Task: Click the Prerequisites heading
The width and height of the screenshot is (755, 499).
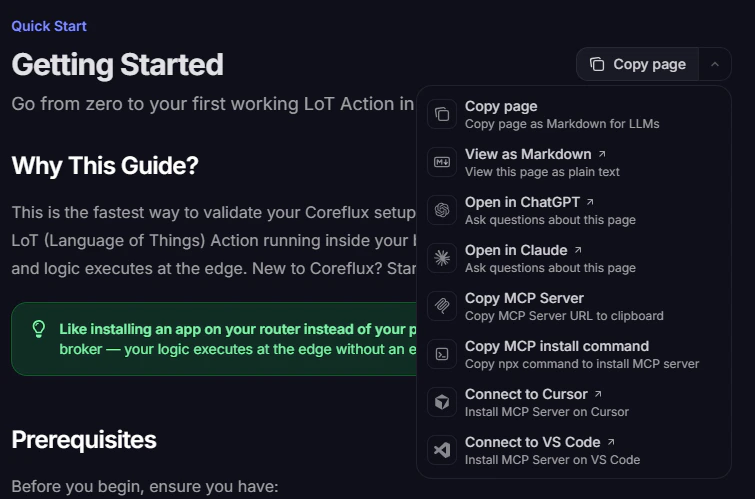Action: click(84, 439)
